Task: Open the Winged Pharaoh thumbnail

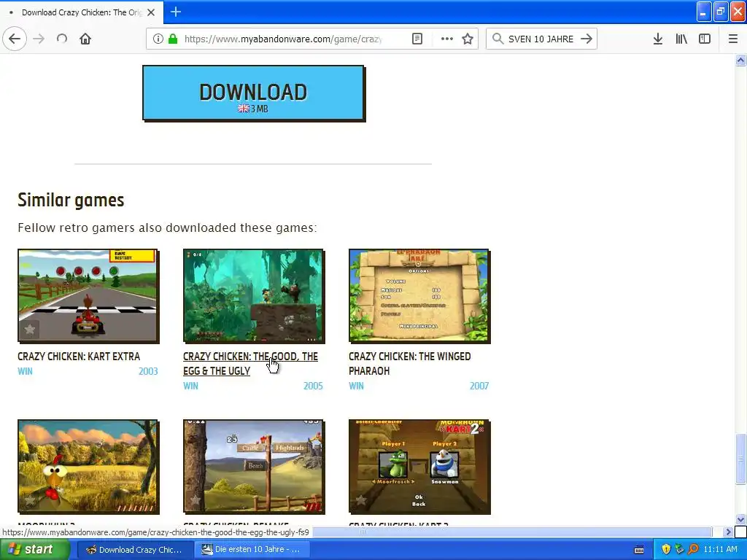Action: [419, 296]
